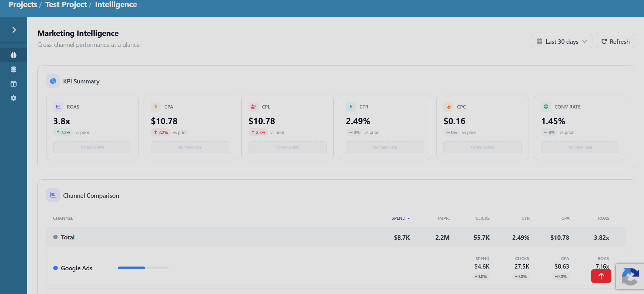The image size is (644, 294).
Task: Click the CONV RATE 1.45% value
Action: pyautogui.click(x=553, y=121)
